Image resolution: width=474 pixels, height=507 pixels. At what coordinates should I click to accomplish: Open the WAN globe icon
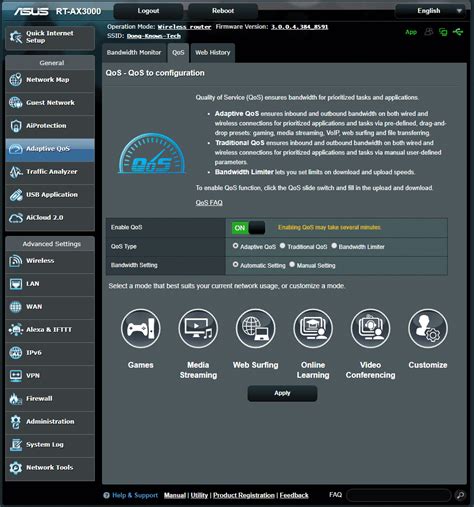coord(16,307)
